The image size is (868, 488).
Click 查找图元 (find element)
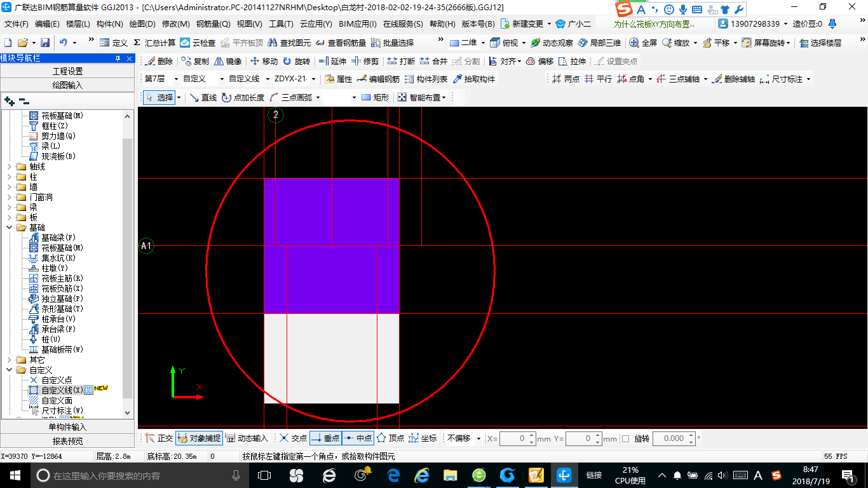289,43
